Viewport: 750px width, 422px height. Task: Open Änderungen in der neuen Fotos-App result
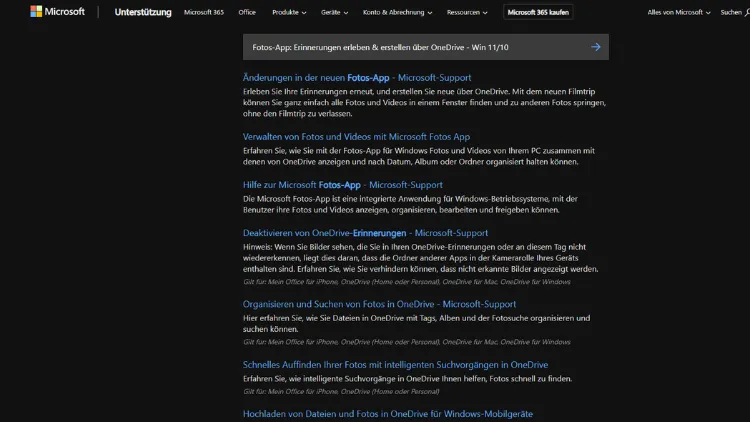point(357,78)
